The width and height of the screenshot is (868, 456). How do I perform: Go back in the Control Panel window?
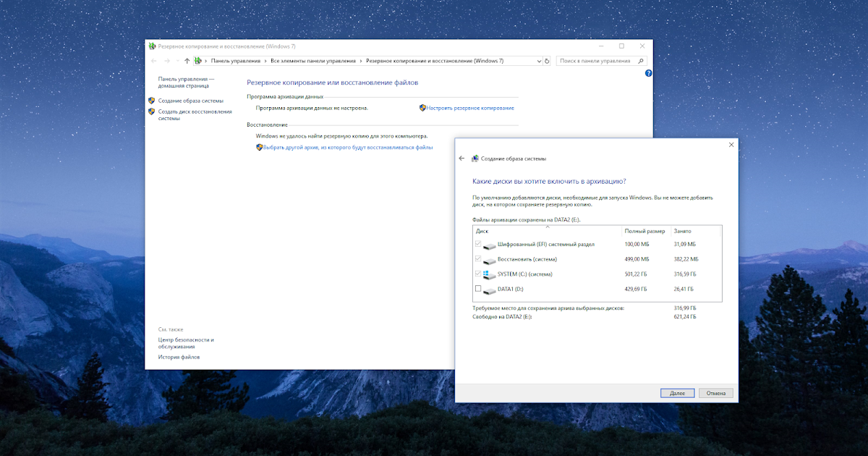[x=155, y=61]
